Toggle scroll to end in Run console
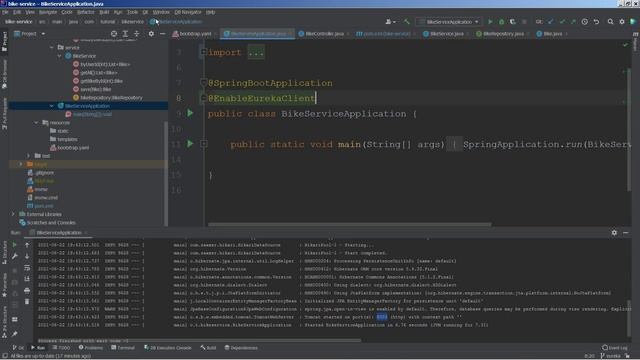 pyautogui.click(x=27, y=279)
